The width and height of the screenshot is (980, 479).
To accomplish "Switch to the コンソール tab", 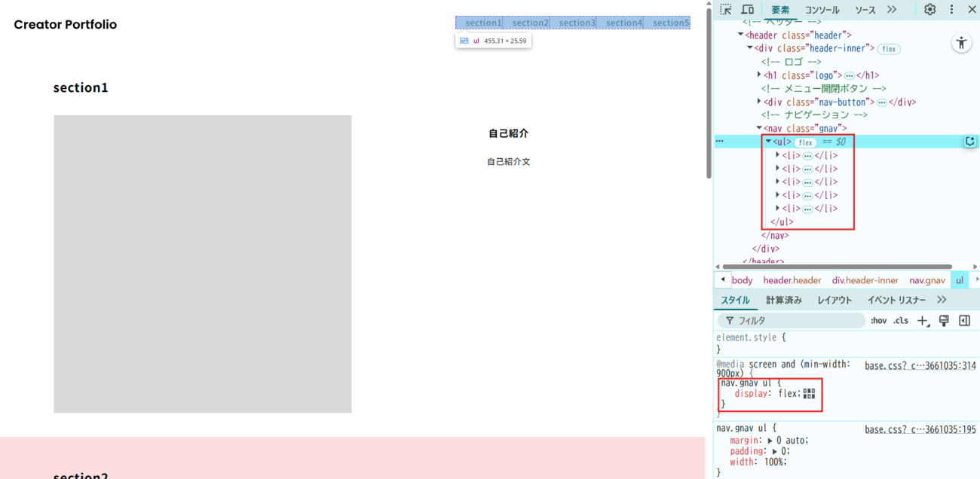I will (822, 10).
